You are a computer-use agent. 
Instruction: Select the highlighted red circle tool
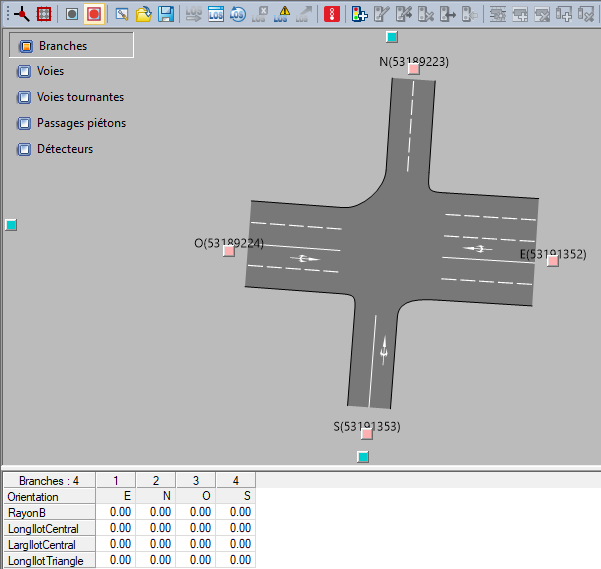pyautogui.click(x=94, y=14)
